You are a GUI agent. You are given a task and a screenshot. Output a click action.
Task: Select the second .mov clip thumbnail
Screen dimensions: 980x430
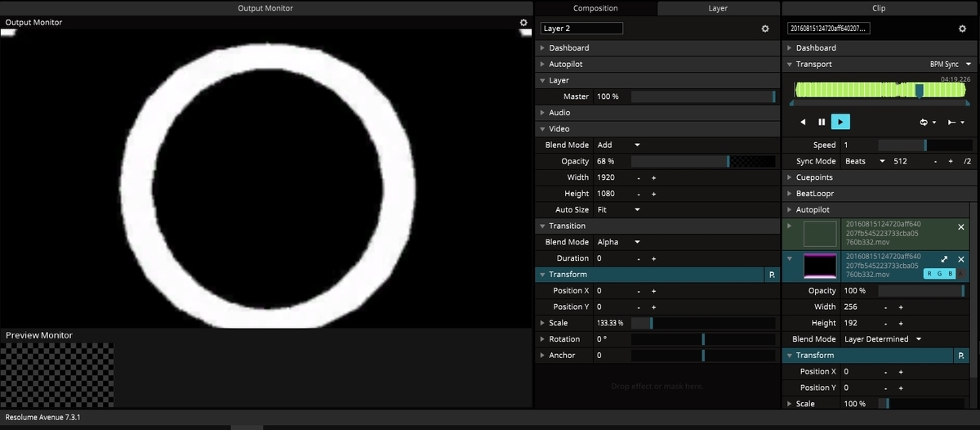click(821, 267)
